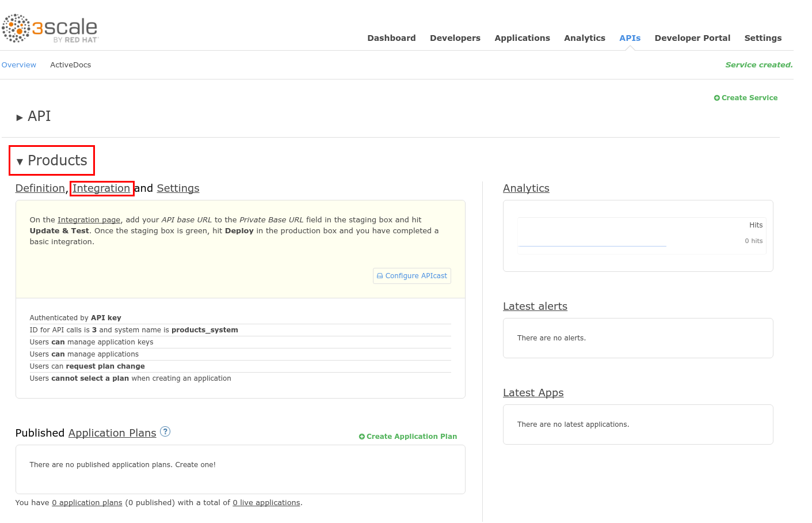Viewport: 812px width, 523px height.
Task: Open the Definition link
Action: 40,188
